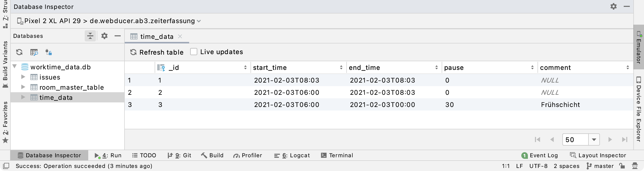Toggle the file lock icon in status bar
The width and height of the screenshot is (644, 171).
tap(622, 166)
